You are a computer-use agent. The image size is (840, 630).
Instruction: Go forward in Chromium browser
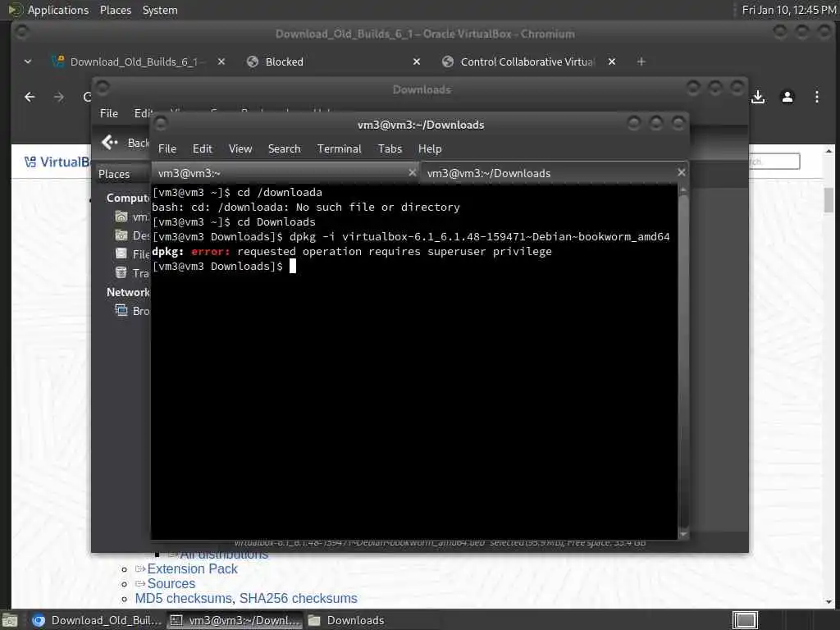pos(59,97)
